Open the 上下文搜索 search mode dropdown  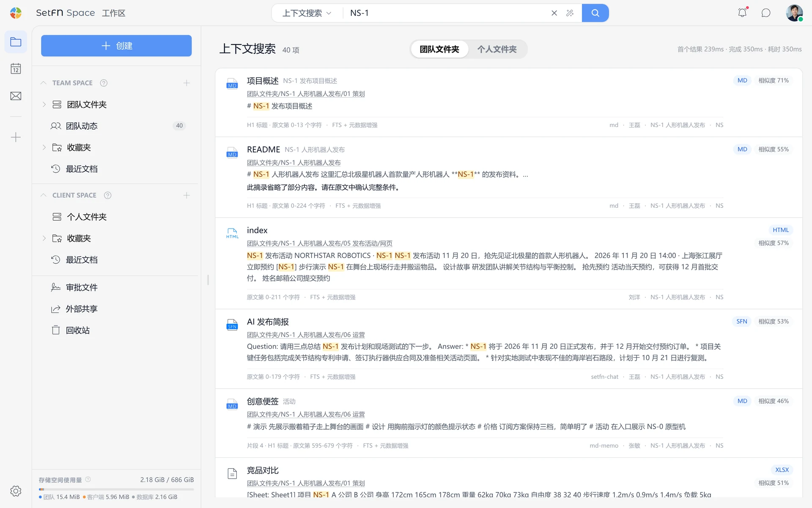(x=307, y=13)
